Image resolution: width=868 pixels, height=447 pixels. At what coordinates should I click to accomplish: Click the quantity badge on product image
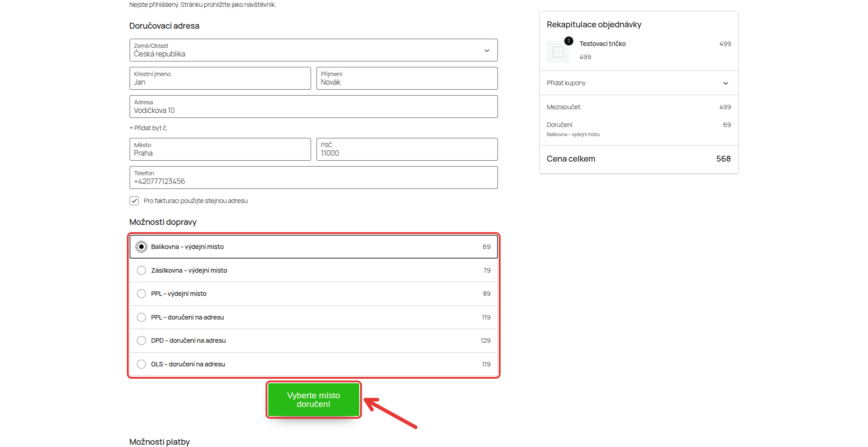pos(568,41)
